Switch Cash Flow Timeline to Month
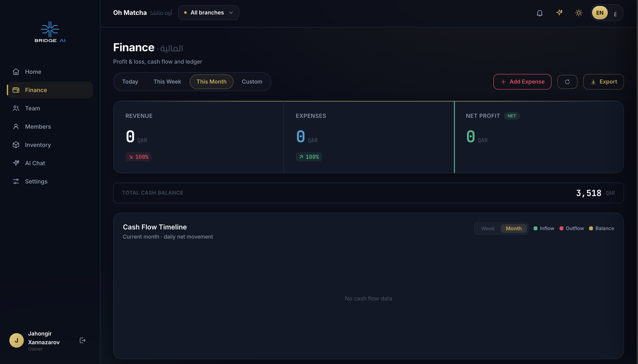 [x=514, y=229]
